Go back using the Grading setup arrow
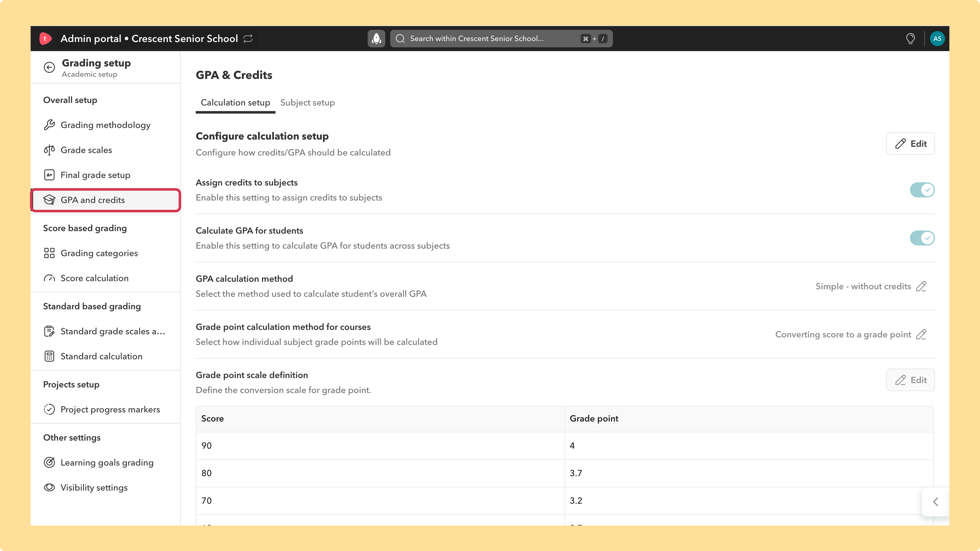 pos(49,67)
